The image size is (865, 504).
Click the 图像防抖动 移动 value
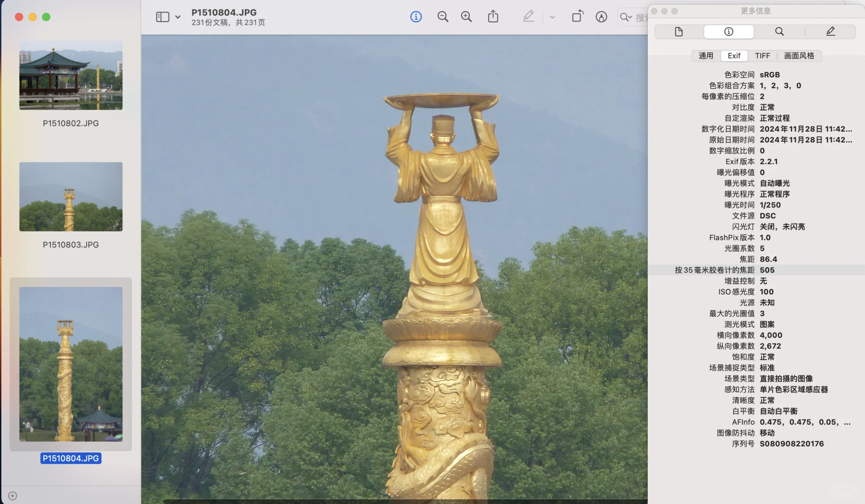tap(767, 433)
